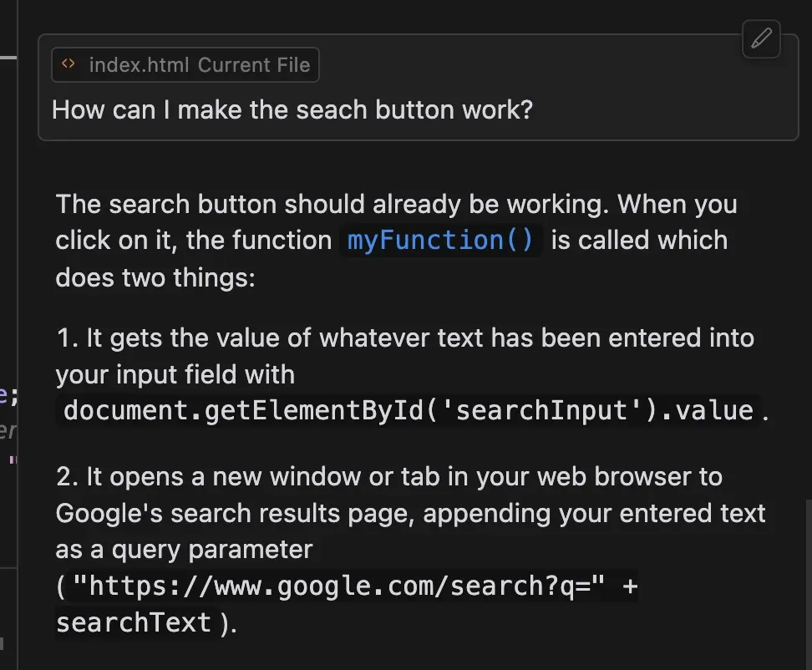Click the numbered item 1 'It gets the value' text
The height and width of the screenshot is (670, 812).
(x=404, y=338)
